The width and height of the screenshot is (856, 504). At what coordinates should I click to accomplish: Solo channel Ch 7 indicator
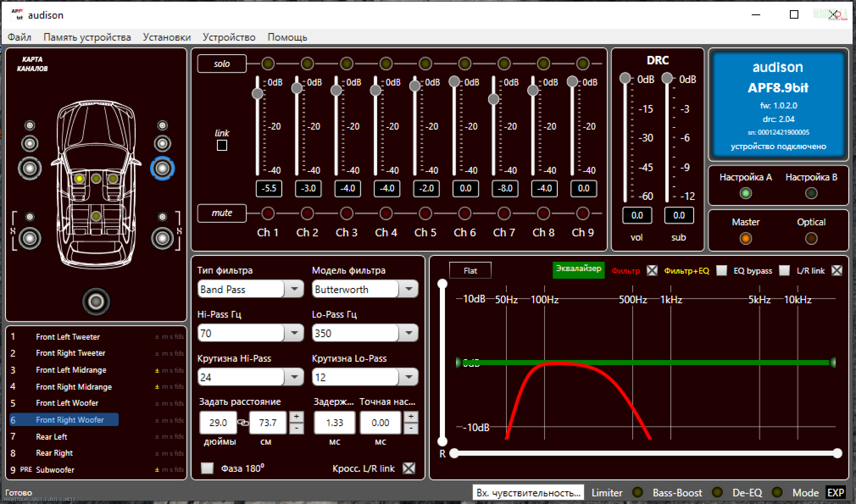point(504,64)
